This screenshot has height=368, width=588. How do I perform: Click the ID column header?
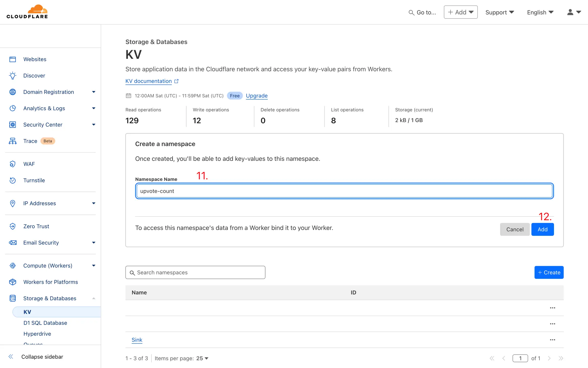pos(353,292)
